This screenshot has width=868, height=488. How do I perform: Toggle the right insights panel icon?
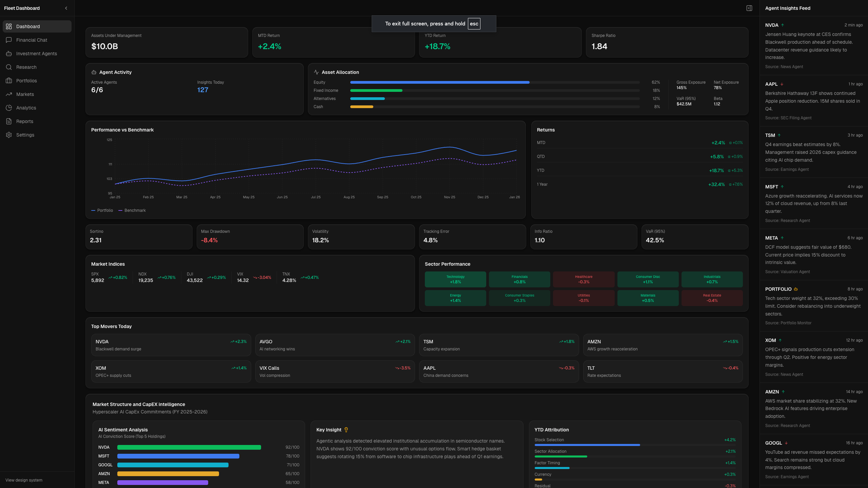(x=749, y=8)
